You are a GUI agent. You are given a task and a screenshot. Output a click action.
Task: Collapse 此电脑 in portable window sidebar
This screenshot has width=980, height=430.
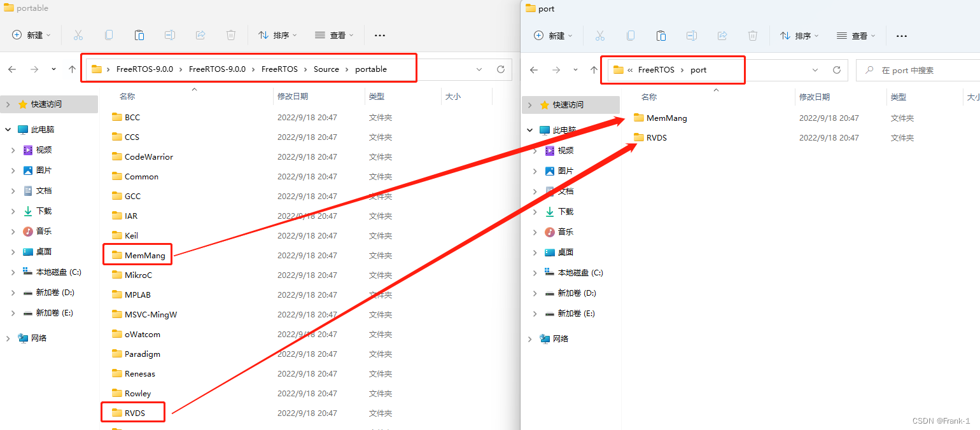coord(8,129)
